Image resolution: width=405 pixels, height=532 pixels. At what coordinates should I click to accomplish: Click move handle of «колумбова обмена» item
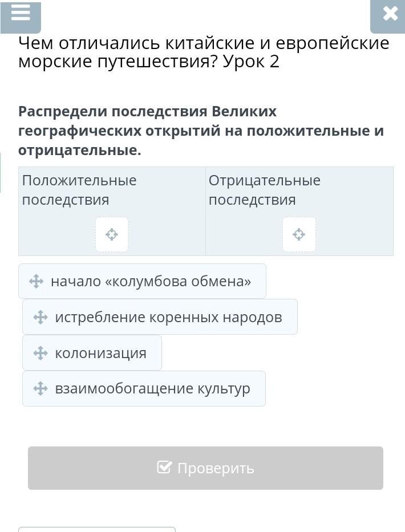click(36, 282)
